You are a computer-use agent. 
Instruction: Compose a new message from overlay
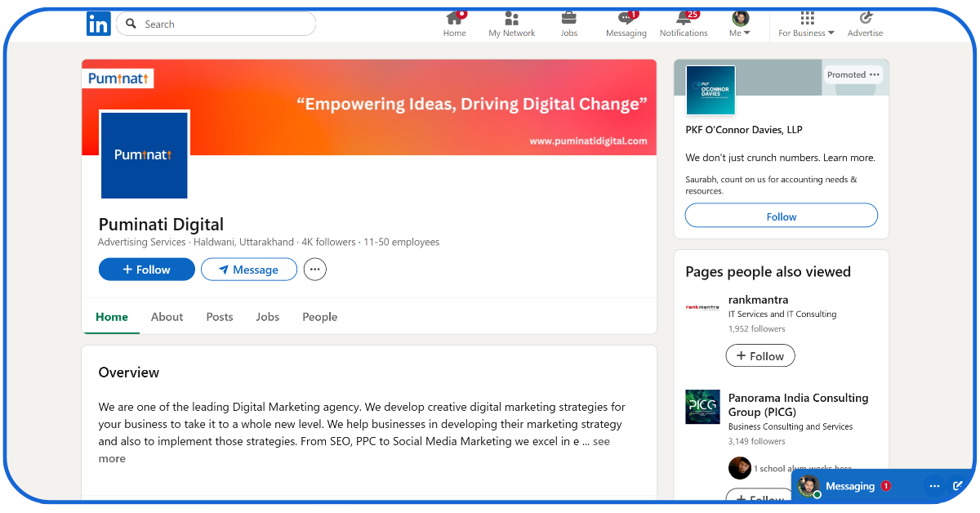[x=958, y=486]
